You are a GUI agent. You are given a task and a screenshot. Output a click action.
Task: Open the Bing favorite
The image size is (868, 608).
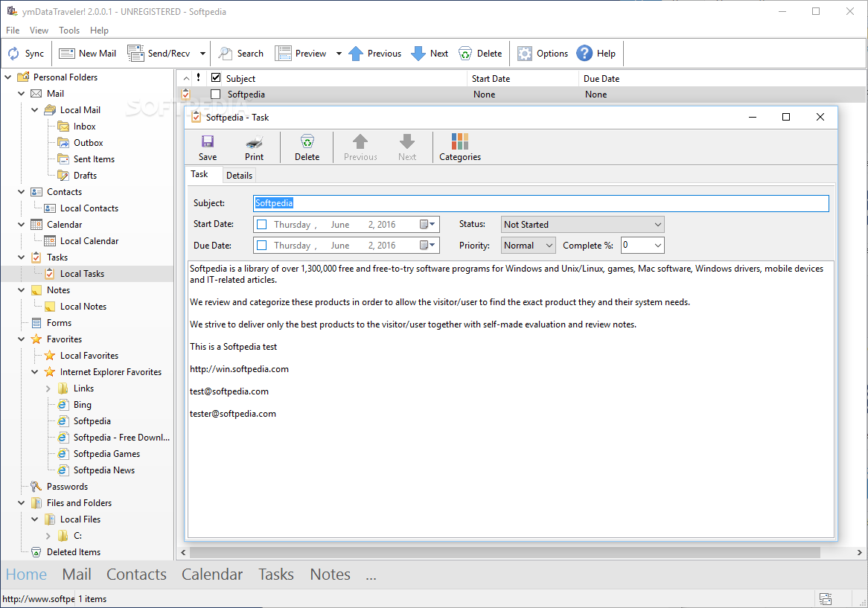[82, 405]
